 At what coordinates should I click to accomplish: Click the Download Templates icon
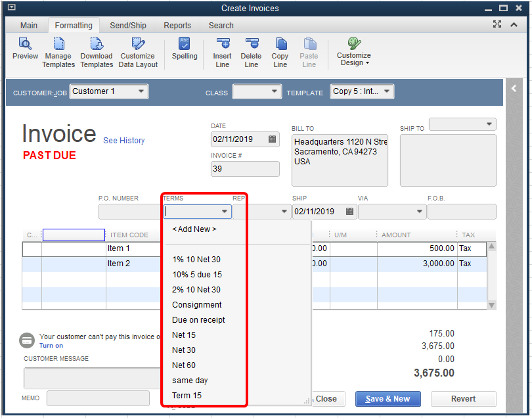tap(97, 51)
